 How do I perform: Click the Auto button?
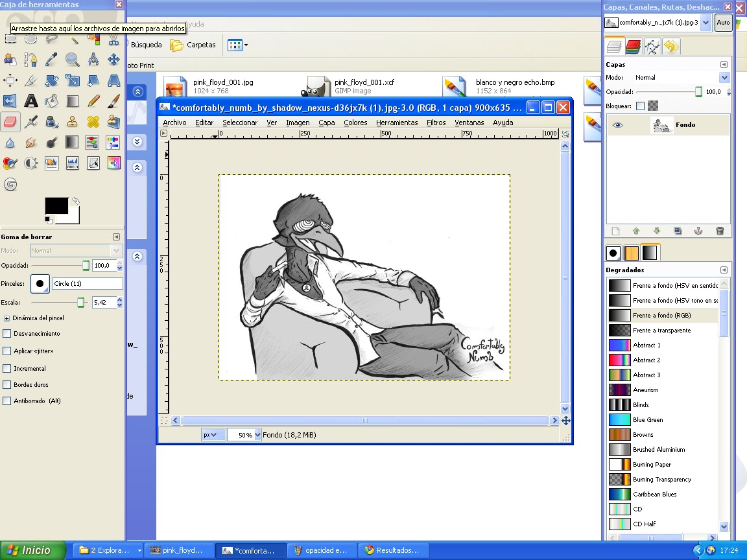point(723,23)
